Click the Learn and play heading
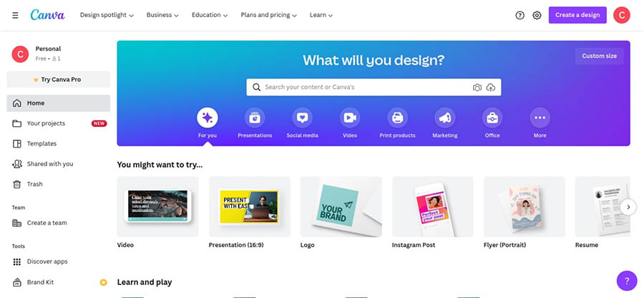This screenshot has height=298, width=644. coord(144,282)
